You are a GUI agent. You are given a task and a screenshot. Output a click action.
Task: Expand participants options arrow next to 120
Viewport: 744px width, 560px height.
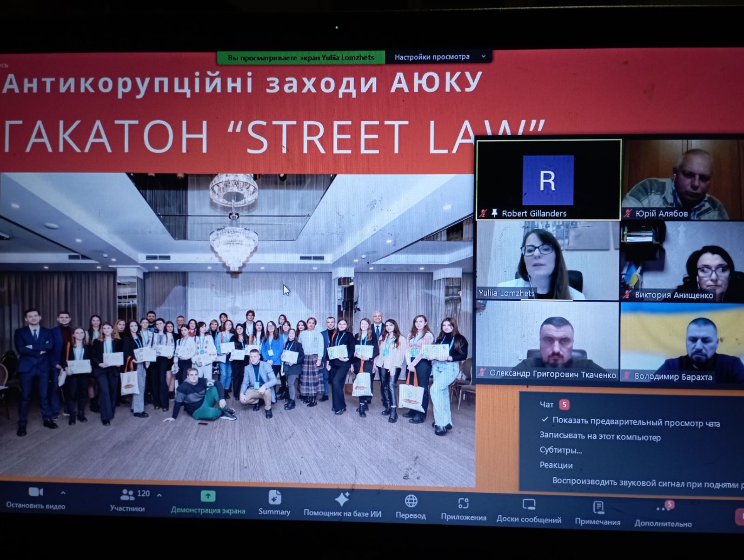coord(159,495)
